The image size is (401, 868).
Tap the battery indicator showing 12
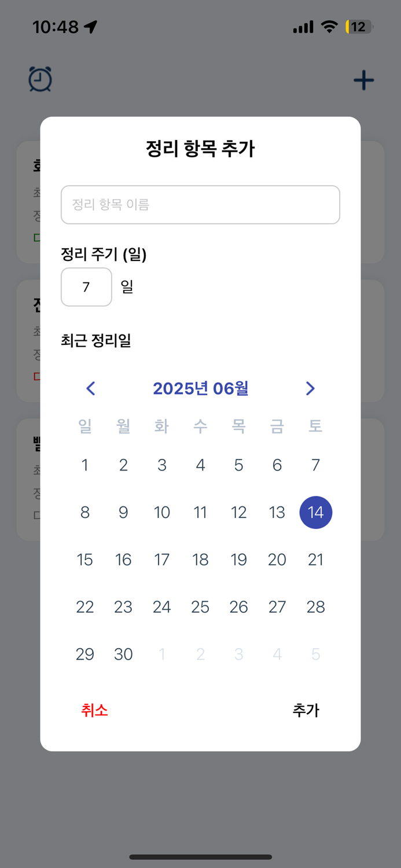point(358,26)
